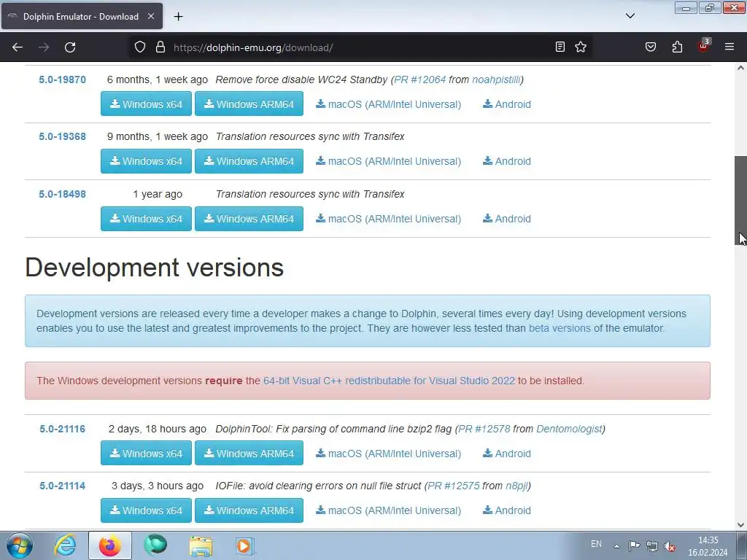Open 64-bit Visual C++ redistributable link
This screenshot has height=560, width=747.
tap(389, 381)
